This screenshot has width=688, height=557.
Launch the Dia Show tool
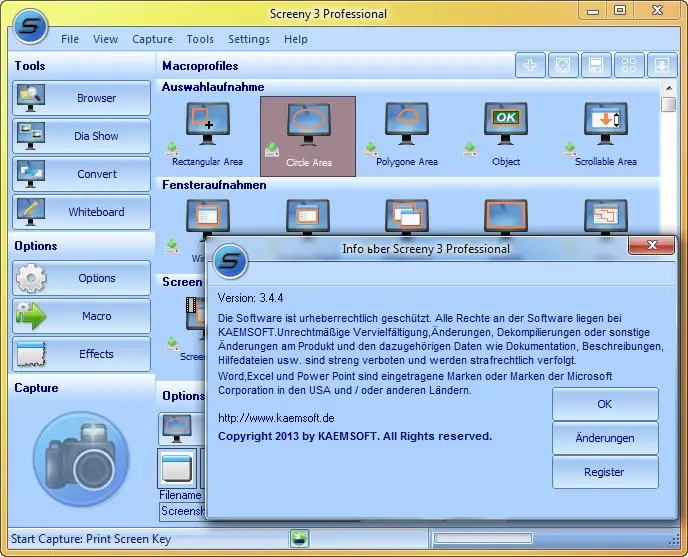coord(82,136)
